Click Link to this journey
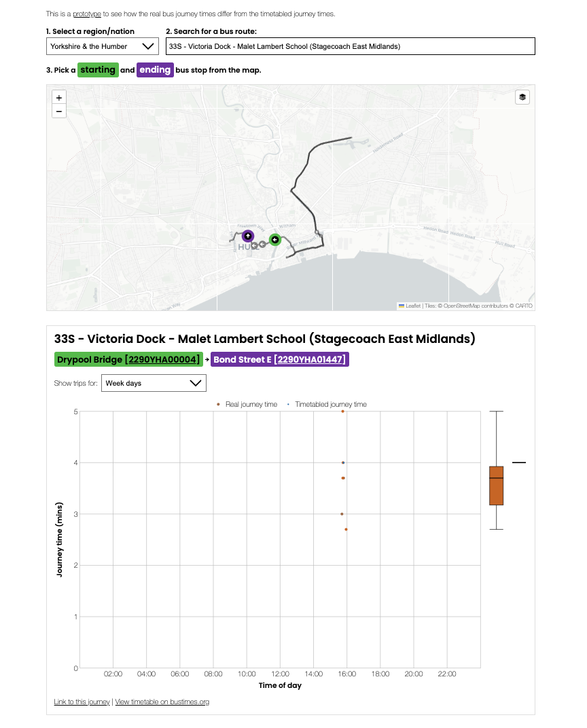The width and height of the screenshot is (587, 728). pyautogui.click(x=82, y=702)
